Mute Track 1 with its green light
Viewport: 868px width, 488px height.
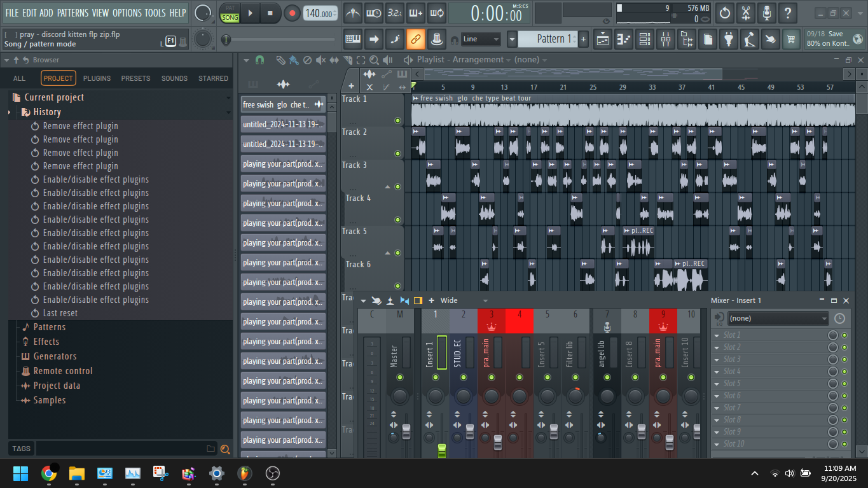(x=397, y=120)
